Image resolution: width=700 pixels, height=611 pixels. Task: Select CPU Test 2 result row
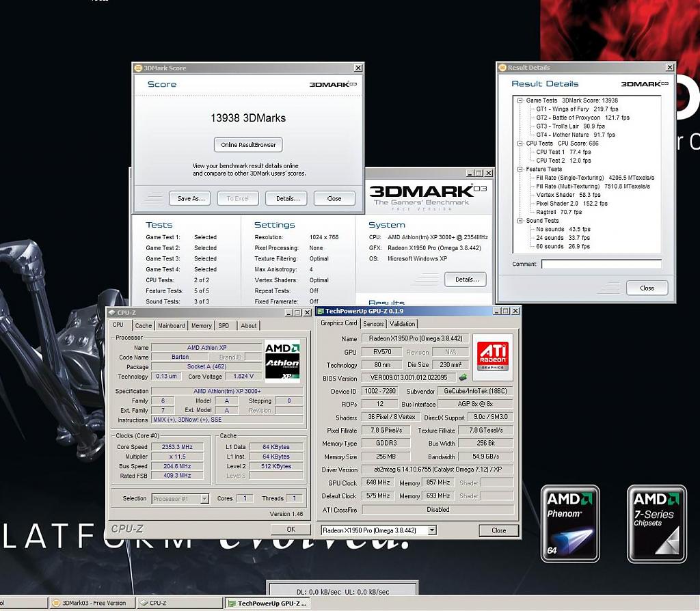click(563, 160)
